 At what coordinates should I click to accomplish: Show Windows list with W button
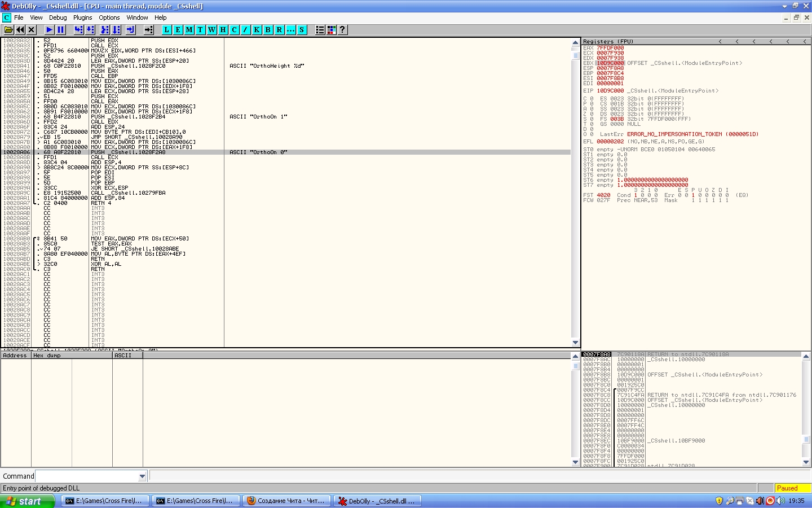coord(212,30)
